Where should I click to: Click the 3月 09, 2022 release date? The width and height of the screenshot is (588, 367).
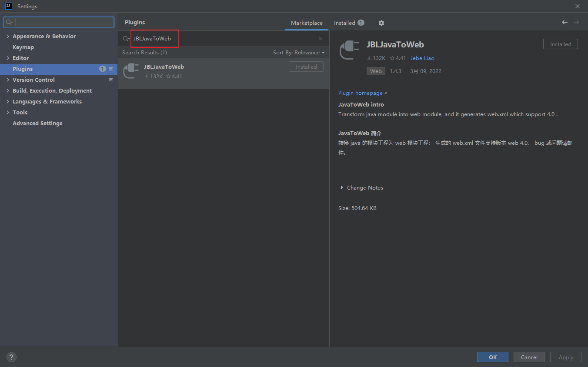click(426, 71)
